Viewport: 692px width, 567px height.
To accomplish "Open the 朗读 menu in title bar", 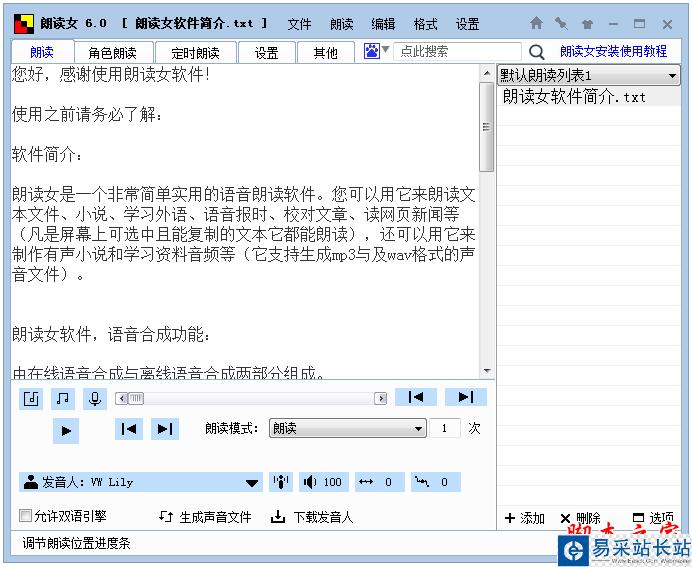I will pos(342,24).
